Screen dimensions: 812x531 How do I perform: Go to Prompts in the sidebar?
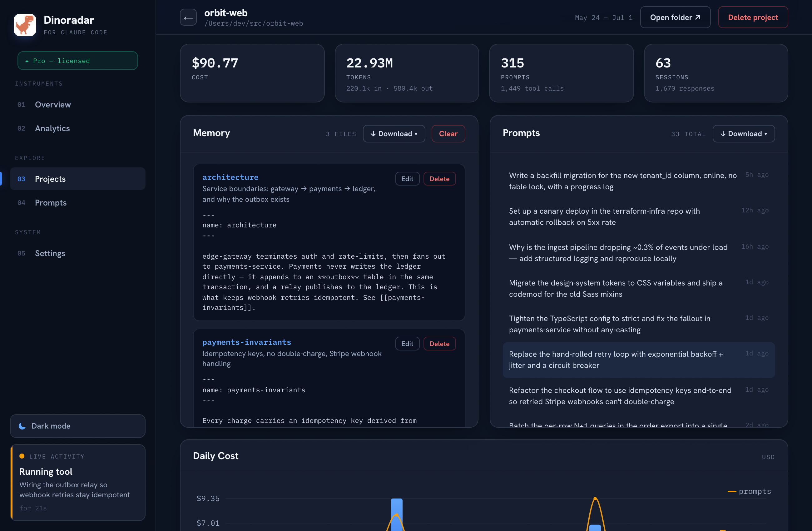pyautogui.click(x=78, y=203)
